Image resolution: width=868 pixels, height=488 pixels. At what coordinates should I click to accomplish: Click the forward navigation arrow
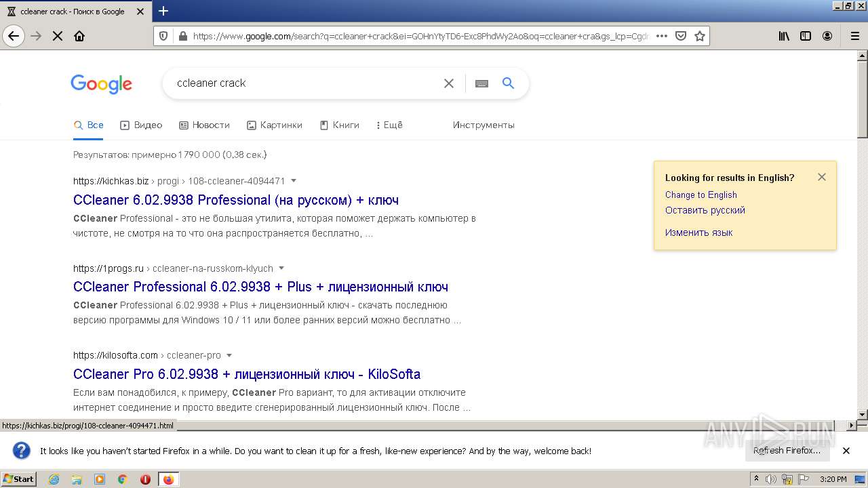(x=36, y=36)
